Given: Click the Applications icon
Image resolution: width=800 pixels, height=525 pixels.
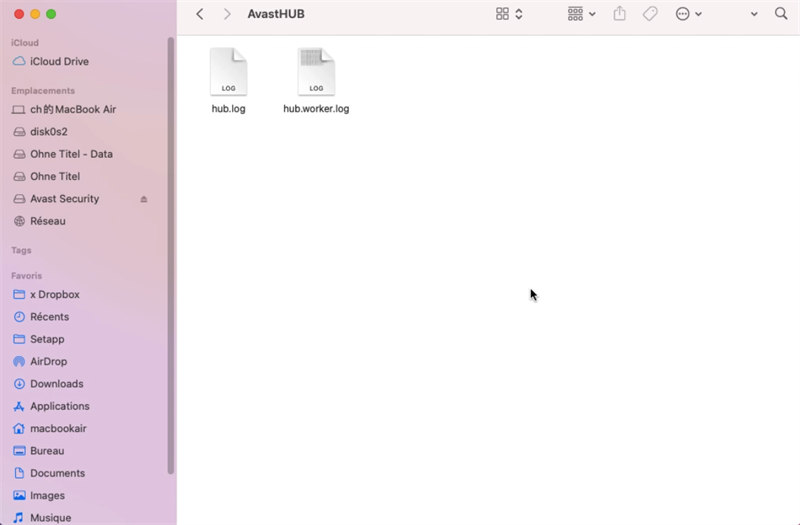Looking at the screenshot, I should point(19,407).
